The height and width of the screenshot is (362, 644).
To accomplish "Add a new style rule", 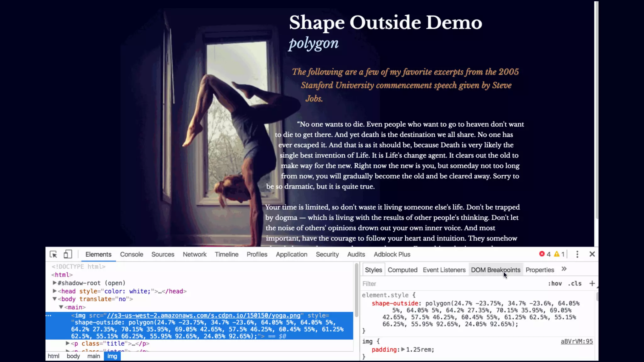I will point(592,283).
